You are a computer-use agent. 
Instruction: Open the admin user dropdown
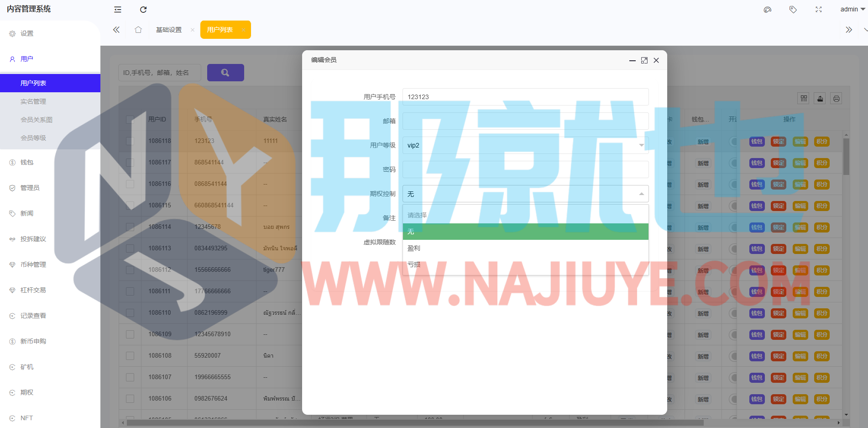tap(852, 10)
